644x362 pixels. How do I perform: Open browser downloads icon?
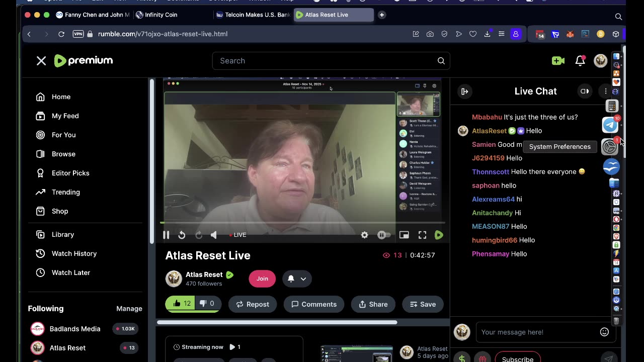click(x=487, y=34)
